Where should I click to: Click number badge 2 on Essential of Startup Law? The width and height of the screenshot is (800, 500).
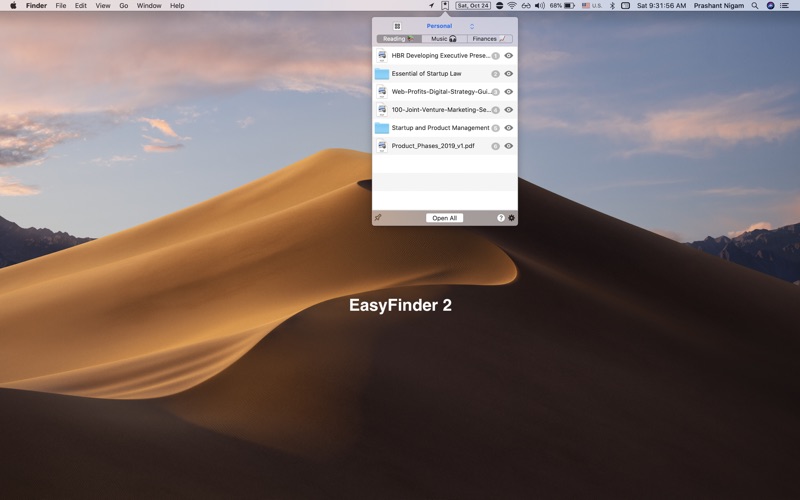point(495,74)
